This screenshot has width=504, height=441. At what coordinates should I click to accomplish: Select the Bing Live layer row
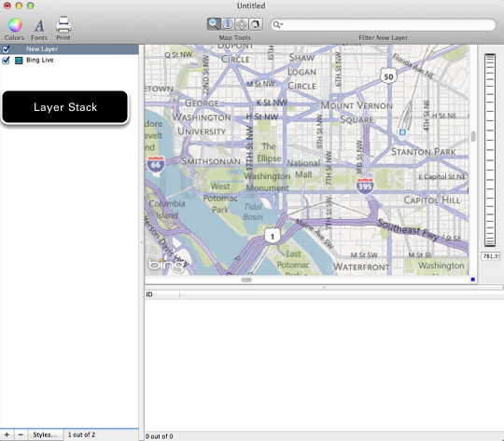coord(69,60)
